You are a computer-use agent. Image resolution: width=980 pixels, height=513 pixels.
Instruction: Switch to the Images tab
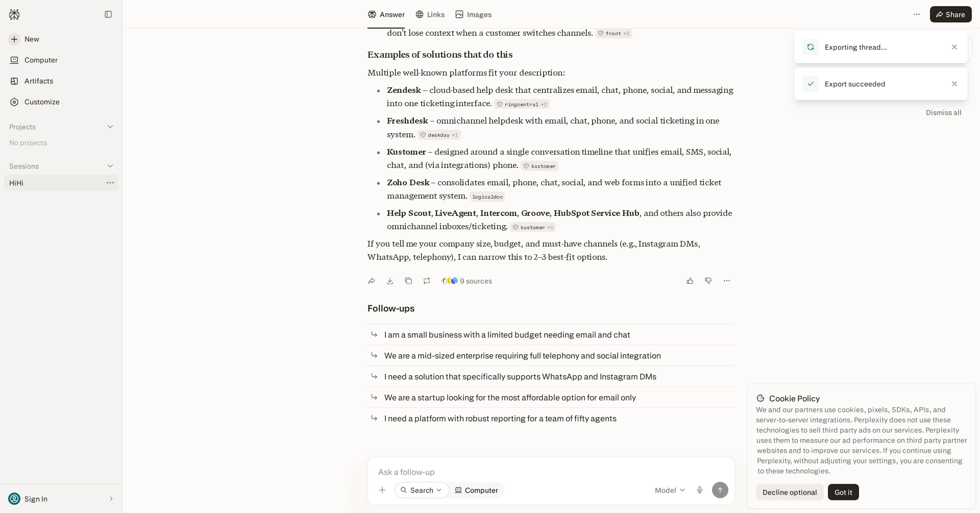tap(473, 14)
